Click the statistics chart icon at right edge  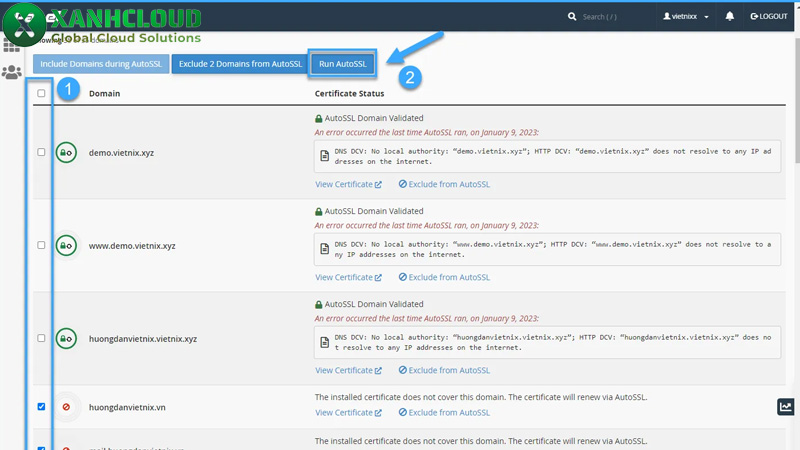pyautogui.click(x=786, y=406)
